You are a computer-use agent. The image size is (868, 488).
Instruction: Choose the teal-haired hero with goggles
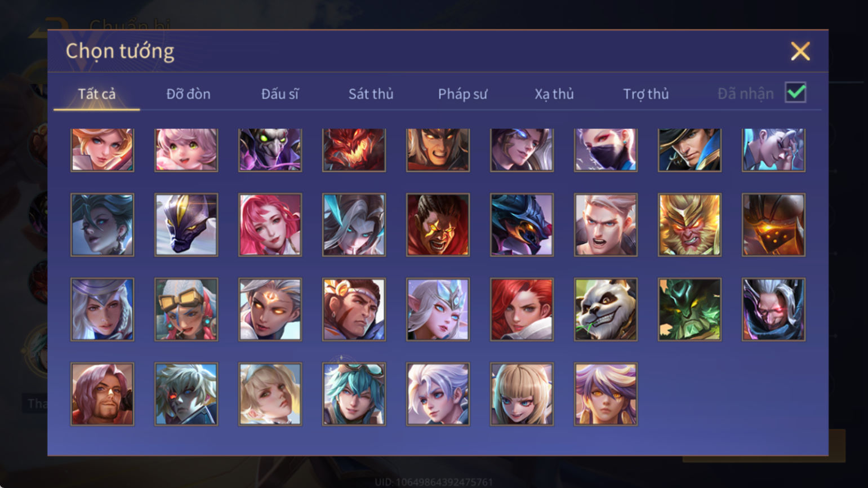point(354,394)
